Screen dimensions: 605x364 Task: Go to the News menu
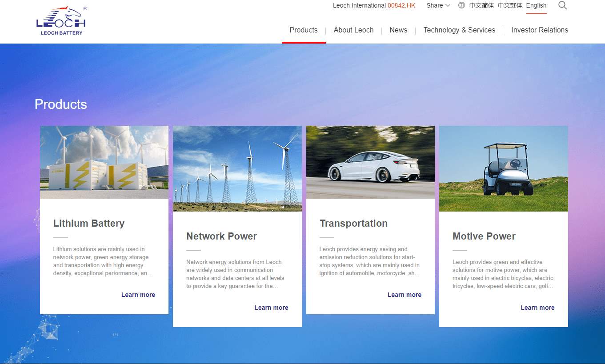tap(398, 30)
